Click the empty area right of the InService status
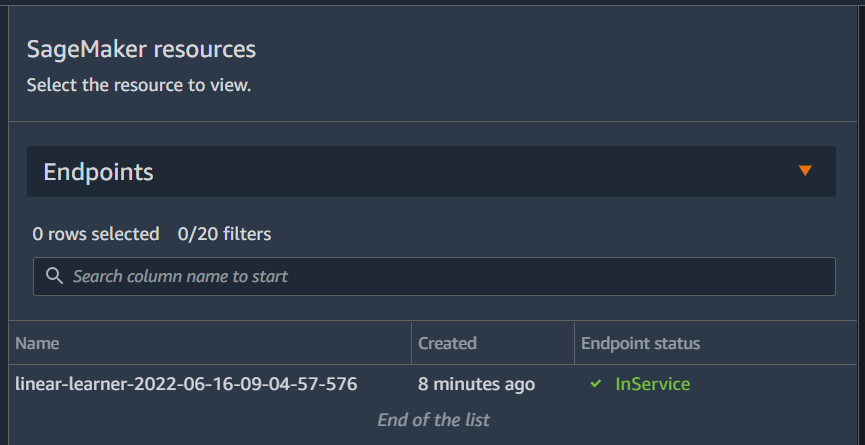The height and width of the screenshot is (445, 865). (x=772, y=384)
